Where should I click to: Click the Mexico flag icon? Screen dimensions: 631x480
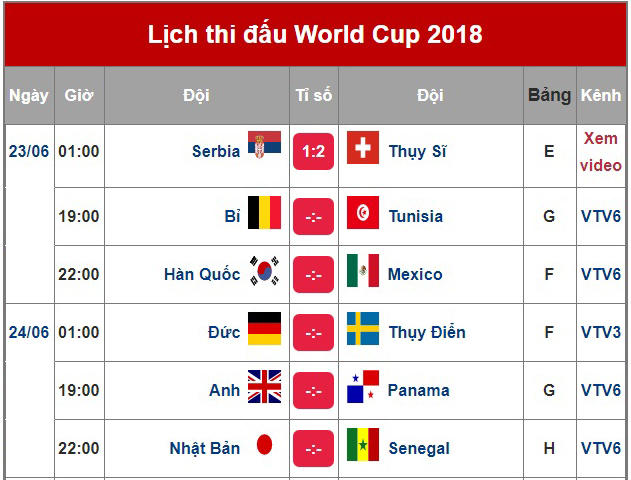(x=363, y=271)
